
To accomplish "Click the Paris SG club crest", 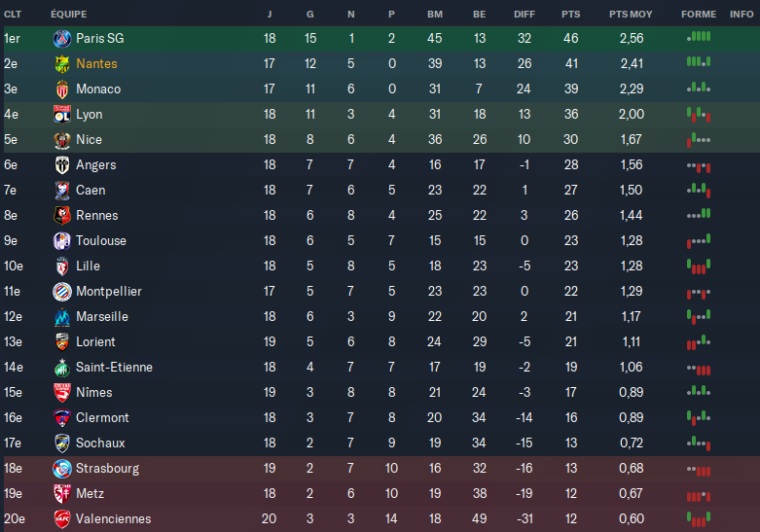I will 62,39.
